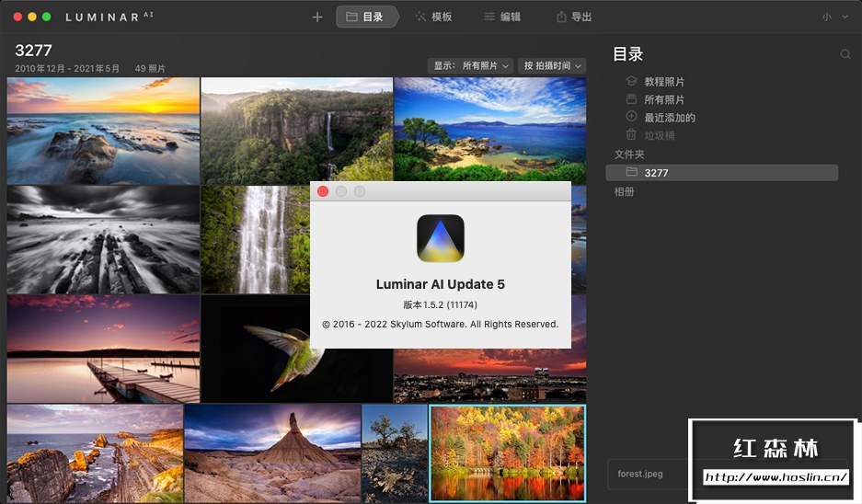Viewport: 862px width, 504px height.
Task: Select the city skyline at sunset thumbnail
Action: 490,376
